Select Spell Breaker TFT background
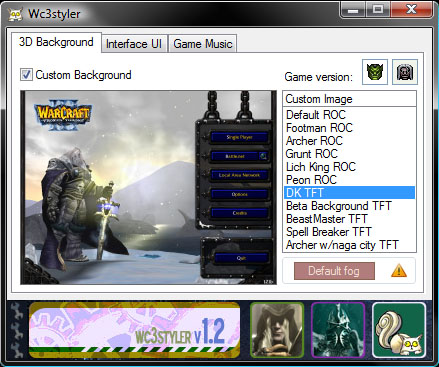 click(349, 232)
